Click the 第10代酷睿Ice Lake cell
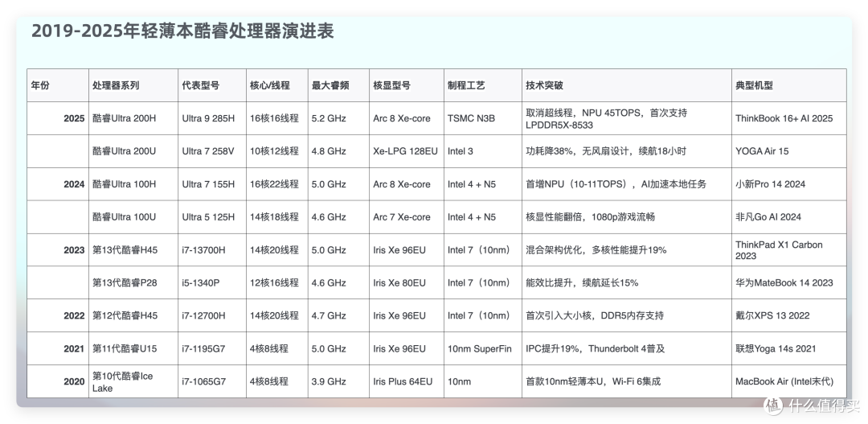This screenshot has height=424, width=868. (133, 381)
